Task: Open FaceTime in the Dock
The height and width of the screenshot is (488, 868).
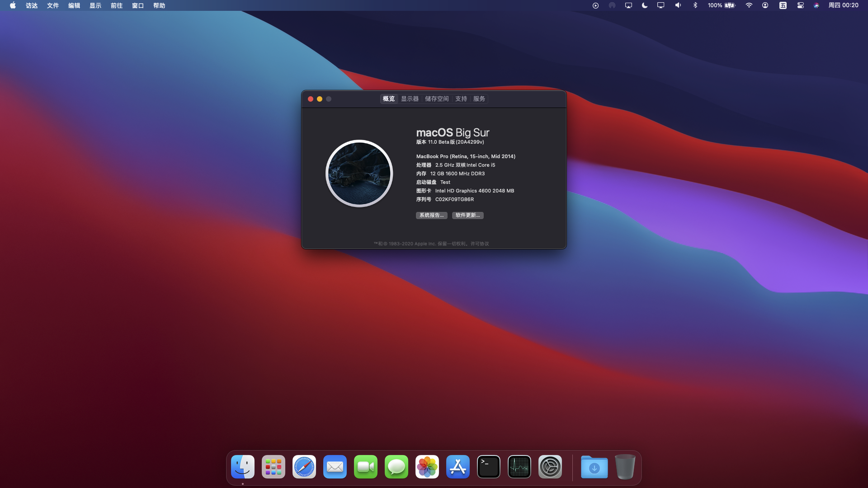Action: pyautogui.click(x=366, y=467)
